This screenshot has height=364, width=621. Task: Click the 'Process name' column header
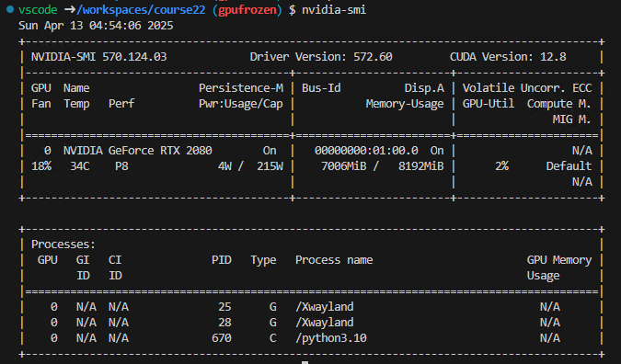click(334, 260)
